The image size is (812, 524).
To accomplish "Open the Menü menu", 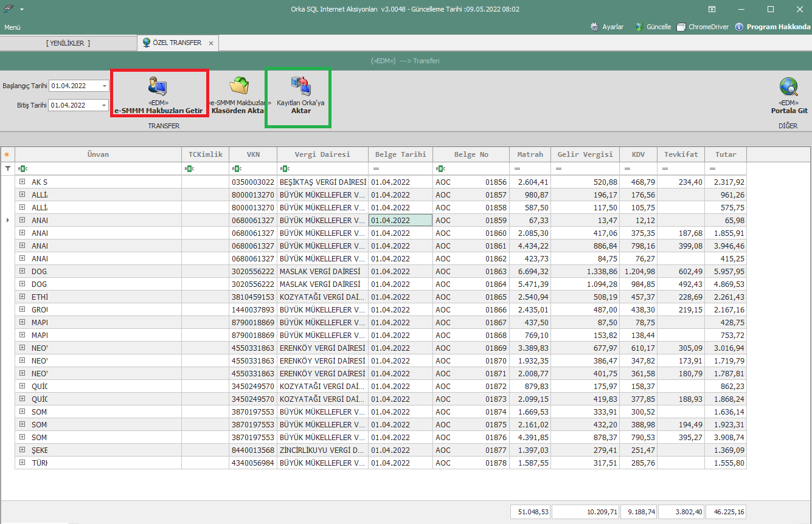I will pos(12,27).
